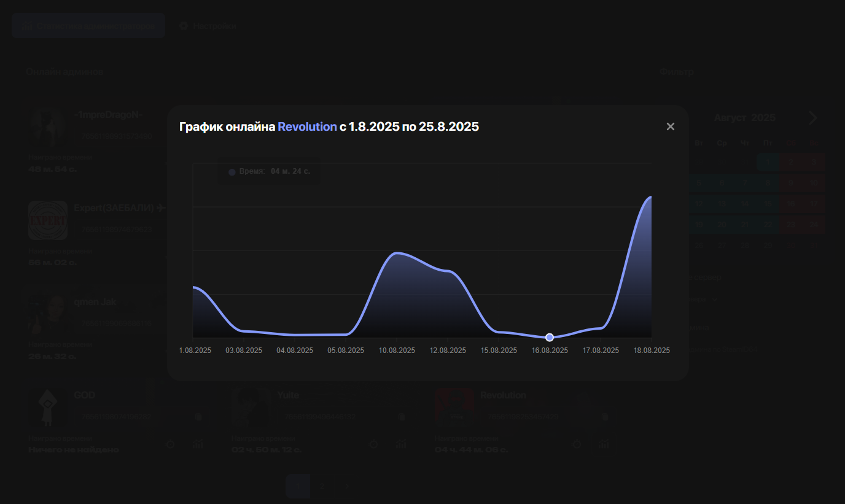Open chart icon for Yuite admin
The image size is (845, 504).
pos(401,444)
